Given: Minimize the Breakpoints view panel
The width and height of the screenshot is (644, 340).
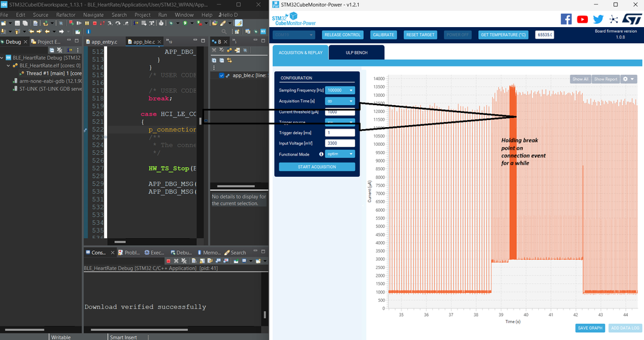Looking at the screenshot, I should point(256,40).
